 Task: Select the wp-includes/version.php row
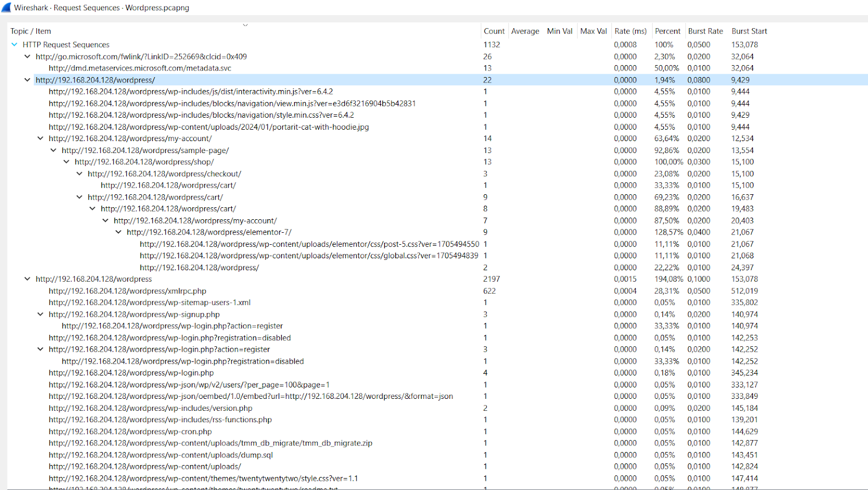coord(437,408)
